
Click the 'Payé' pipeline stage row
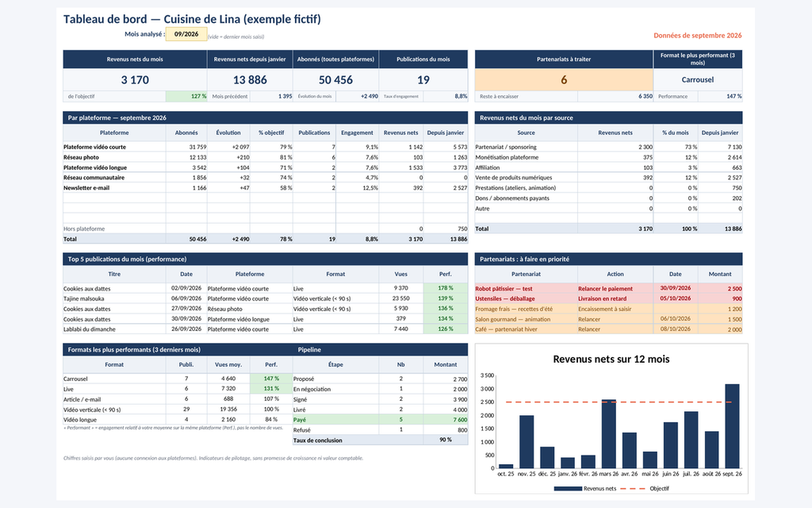click(x=380, y=420)
